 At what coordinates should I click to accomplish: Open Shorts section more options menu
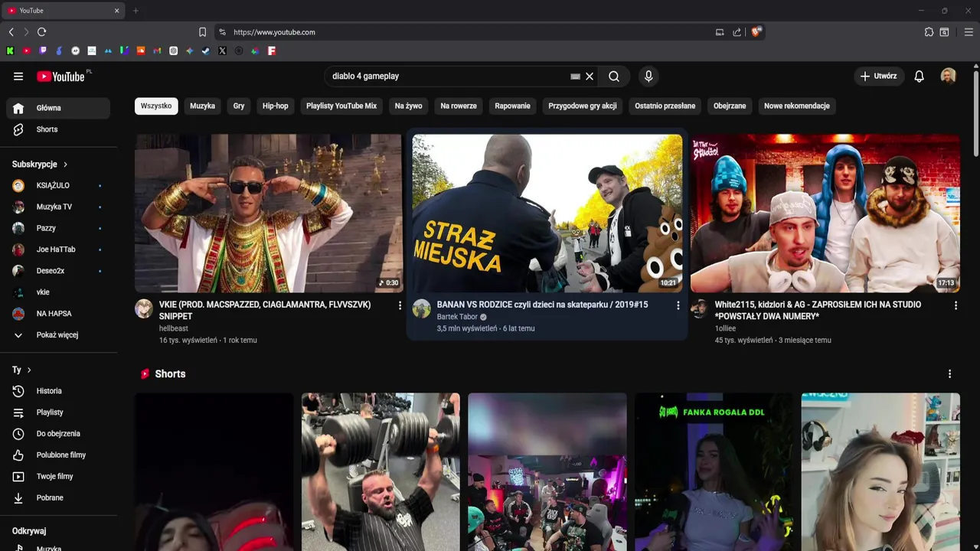click(949, 374)
